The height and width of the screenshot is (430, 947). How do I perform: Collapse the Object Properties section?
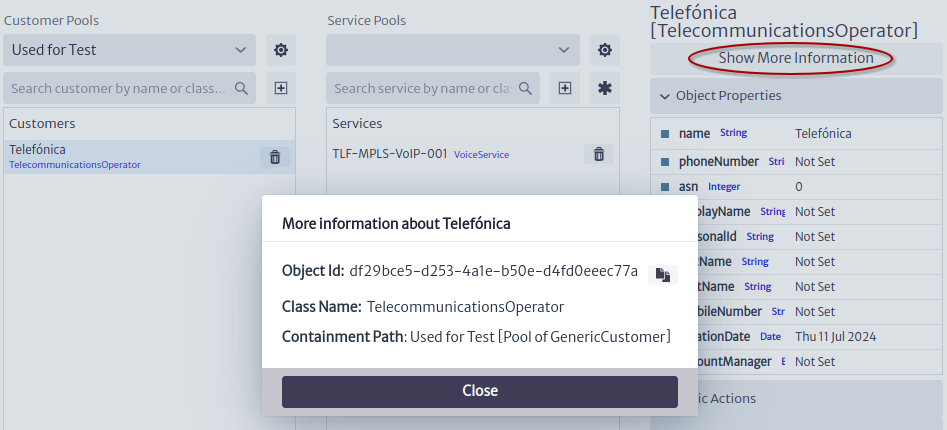[x=796, y=96]
